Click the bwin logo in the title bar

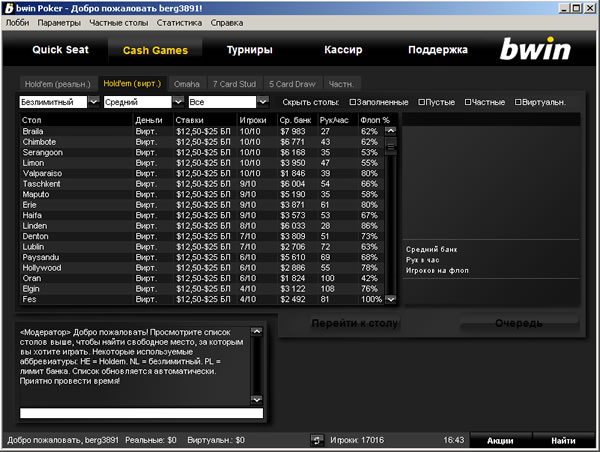pyautogui.click(x=9, y=8)
